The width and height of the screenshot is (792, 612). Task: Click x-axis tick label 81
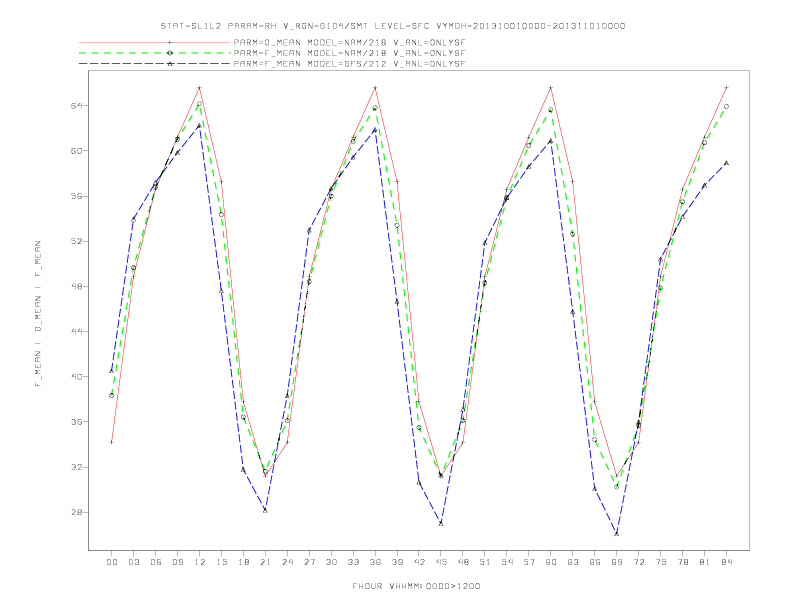click(705, 562)
